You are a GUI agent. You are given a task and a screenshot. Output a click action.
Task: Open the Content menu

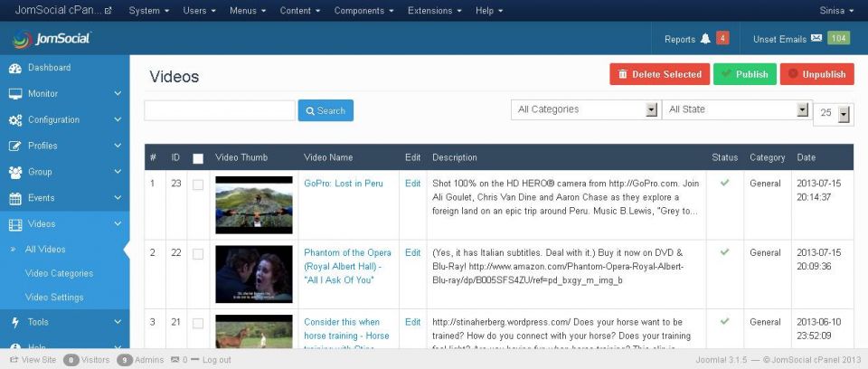pyautogui.click(x=299, y=11)
